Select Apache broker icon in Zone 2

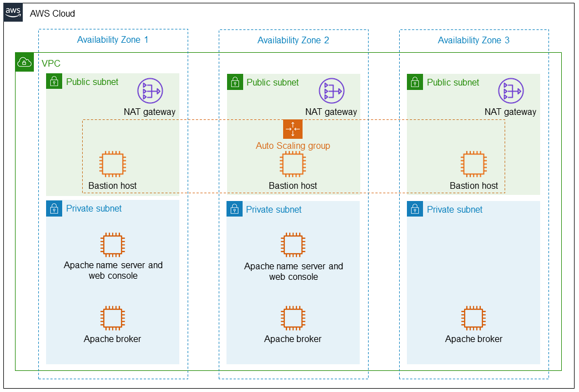[293, 318]
